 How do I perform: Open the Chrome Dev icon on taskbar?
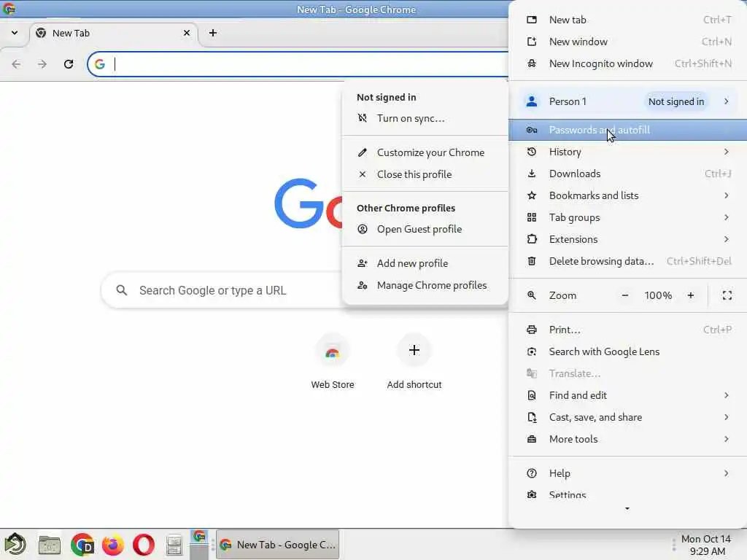[82, 545]
